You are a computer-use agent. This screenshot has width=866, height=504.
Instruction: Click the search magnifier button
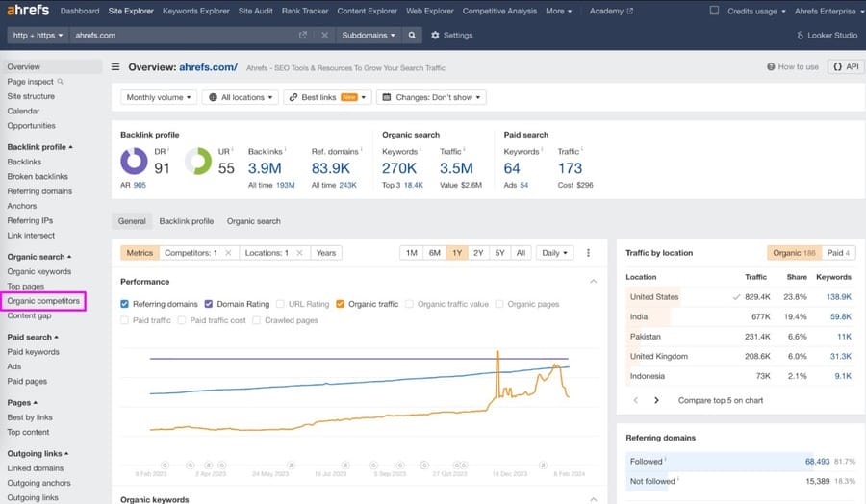coord(413,36)
